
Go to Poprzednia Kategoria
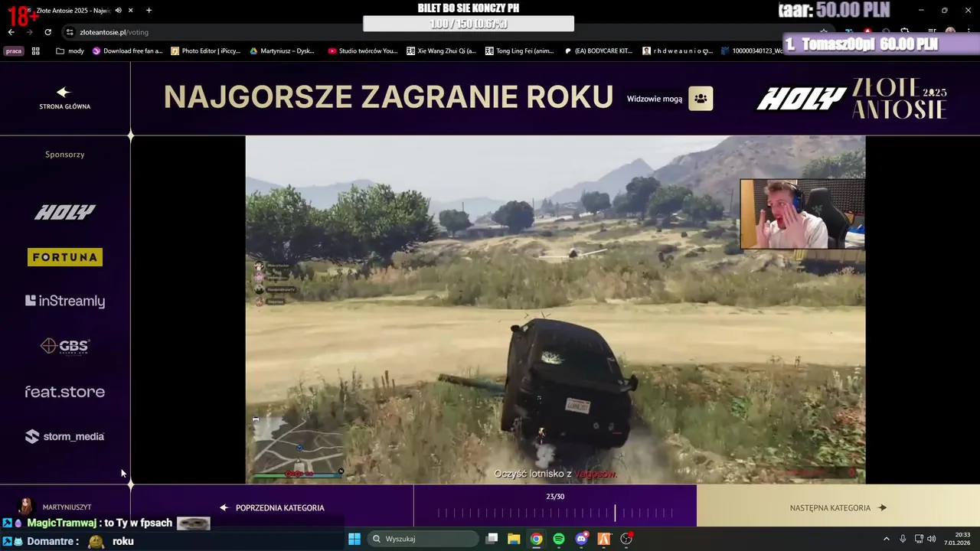coord(272,507)
